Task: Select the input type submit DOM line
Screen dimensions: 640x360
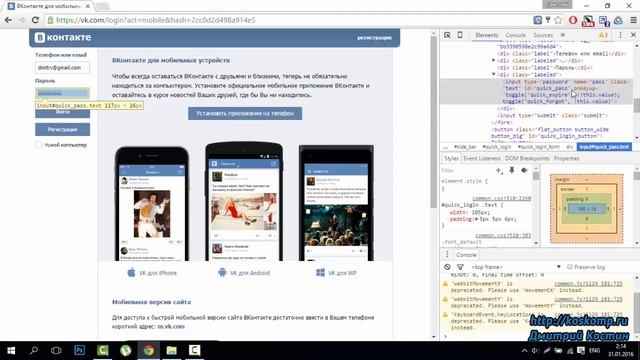Action: [553, 116]
